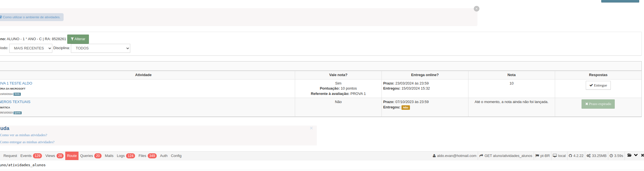Click the Sexta weekday badge

(17, 94)
